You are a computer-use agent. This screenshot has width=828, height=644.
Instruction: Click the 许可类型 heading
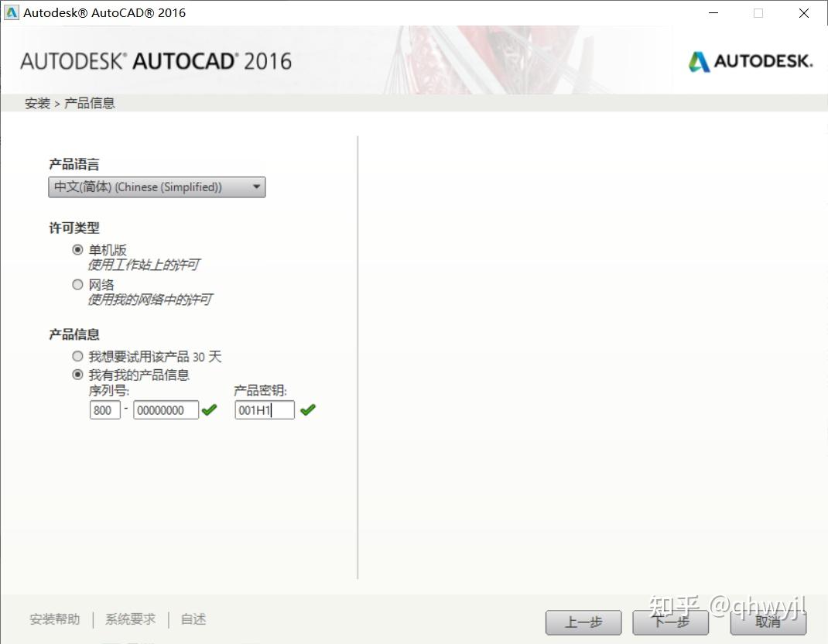[74, 228]
